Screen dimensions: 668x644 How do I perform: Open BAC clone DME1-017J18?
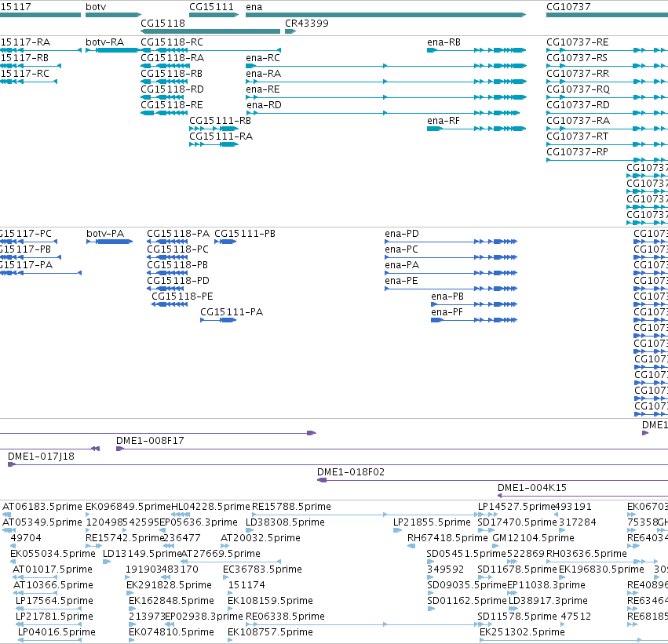point(41,457)
